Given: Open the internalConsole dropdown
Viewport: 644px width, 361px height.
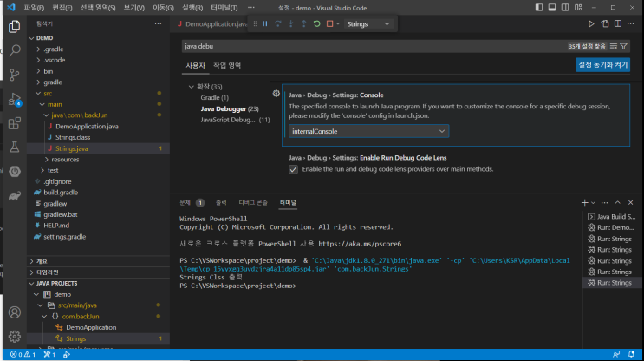Looking at the screenshot, I should click(x=369, y=131).
